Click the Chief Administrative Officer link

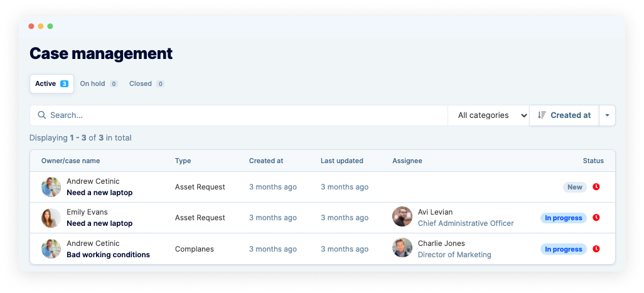click(465, 223)
